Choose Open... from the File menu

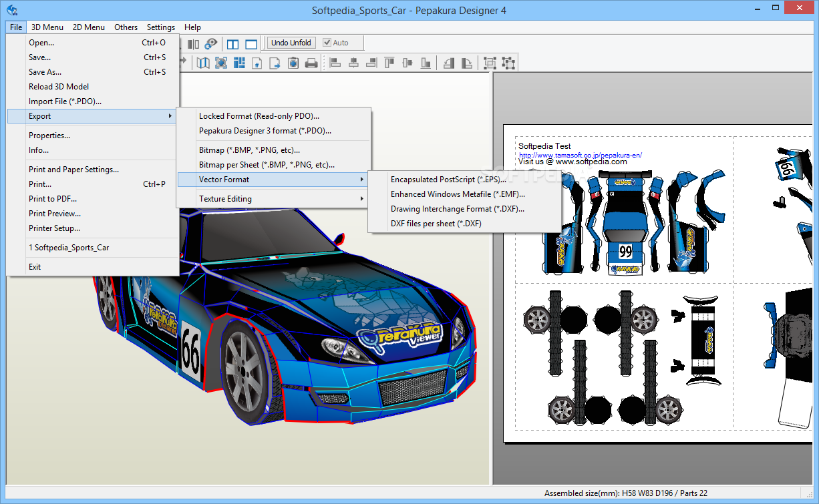93,43
